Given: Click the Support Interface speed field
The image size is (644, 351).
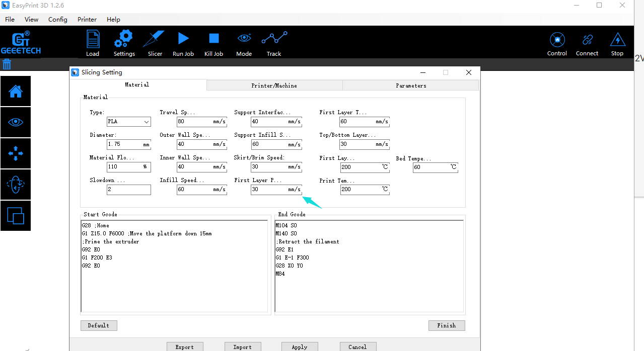Looking at the screenshot, I should tap(276, 122).
